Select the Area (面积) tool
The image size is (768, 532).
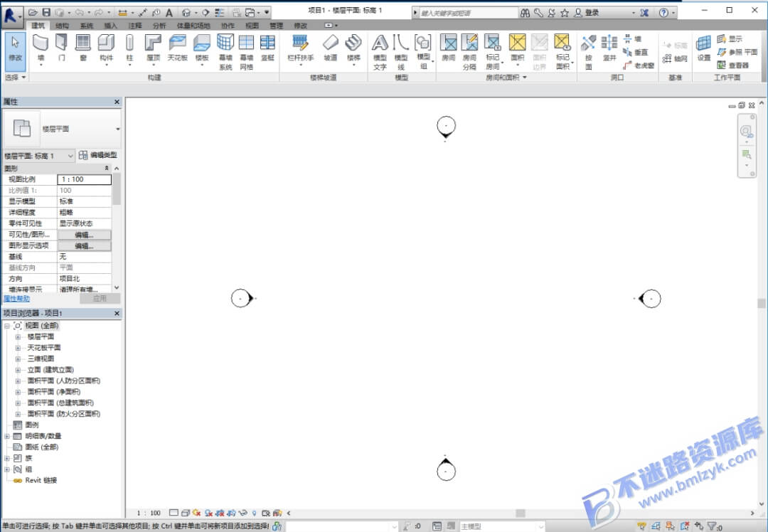pos(517,50)
